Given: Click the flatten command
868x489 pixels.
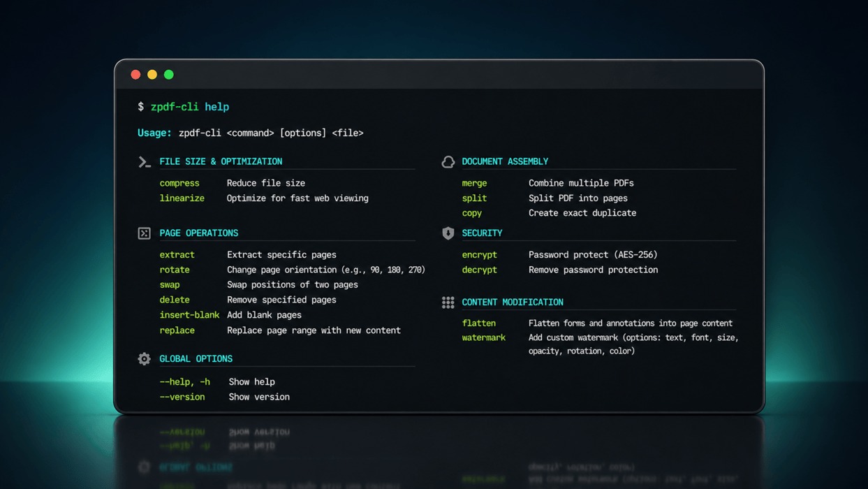Looking at the screenshot, I should (479, 323).
